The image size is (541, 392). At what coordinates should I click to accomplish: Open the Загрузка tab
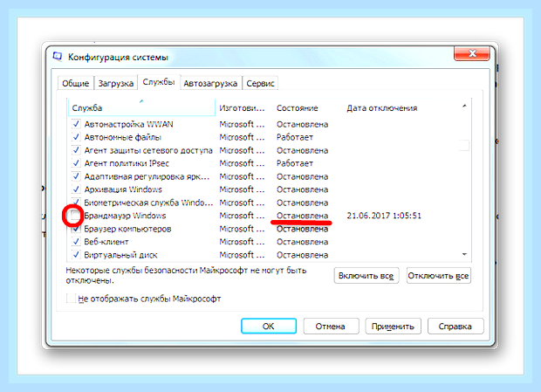pos(115,83)
